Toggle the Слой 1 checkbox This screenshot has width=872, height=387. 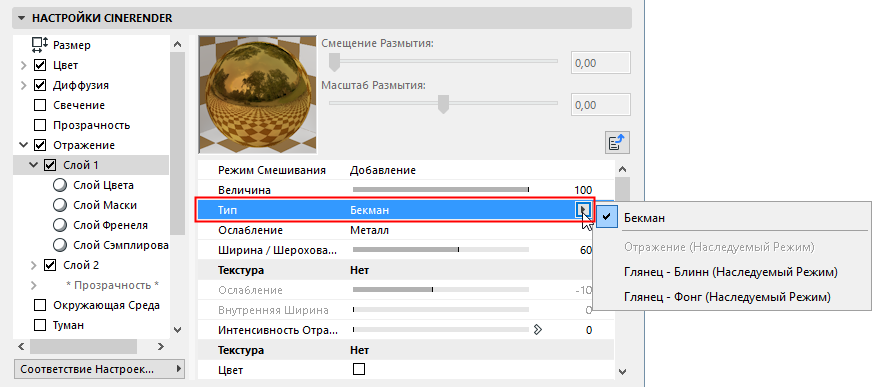point(50,165)
